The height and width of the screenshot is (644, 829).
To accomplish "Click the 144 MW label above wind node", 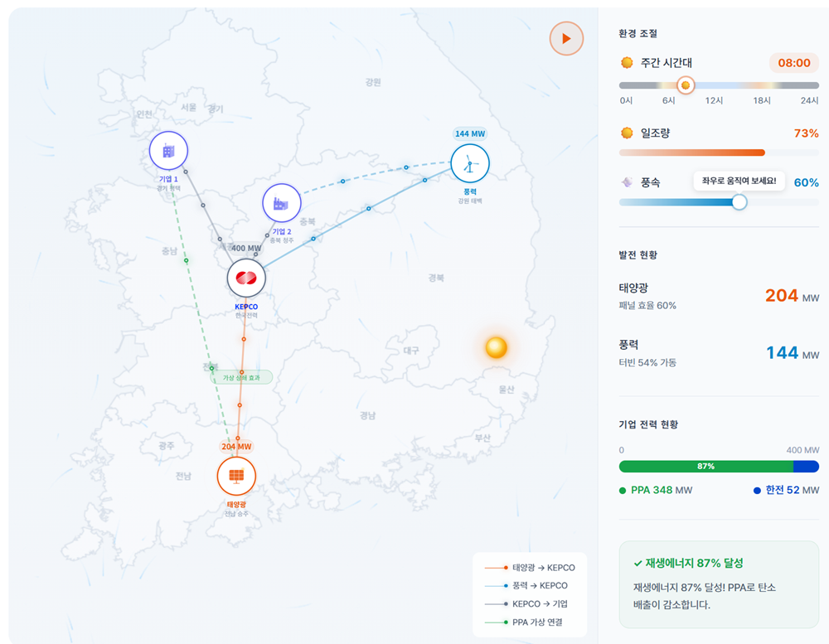I will (470, 133).
